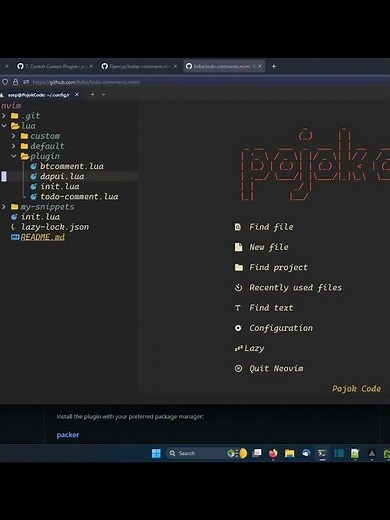Screen dimensions: 390x520
Task: Open a new browser tab
Action: [274, 66]
